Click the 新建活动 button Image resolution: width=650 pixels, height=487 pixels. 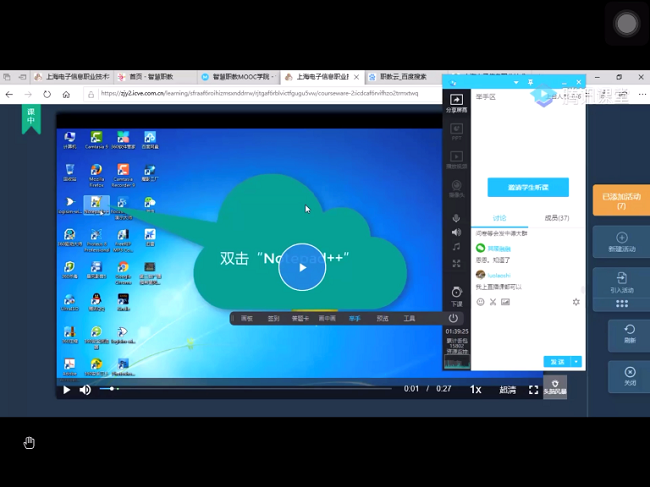point(621,242)
